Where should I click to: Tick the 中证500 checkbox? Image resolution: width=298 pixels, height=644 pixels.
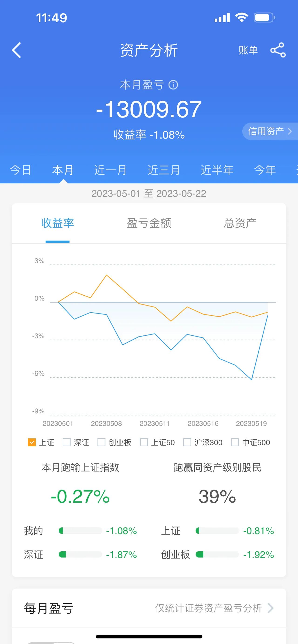point(235,442)
